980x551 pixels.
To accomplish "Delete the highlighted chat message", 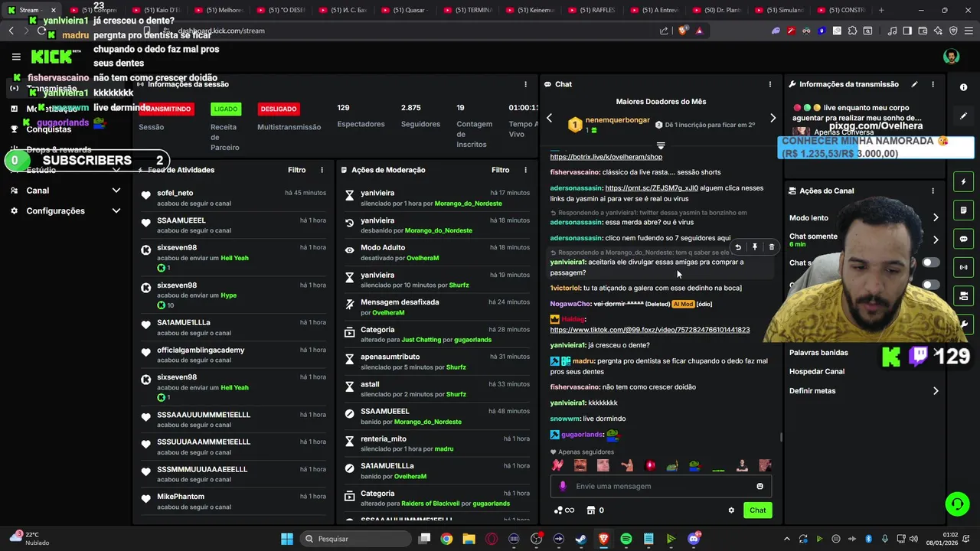I will [772, 247].
